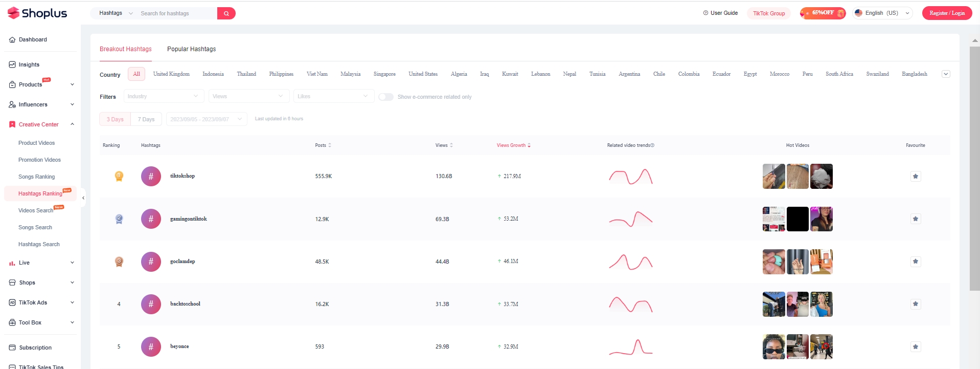Click the red search magnifier button
Screen dimensions: 980x369
pyautogui.click(x=226, y=13)
